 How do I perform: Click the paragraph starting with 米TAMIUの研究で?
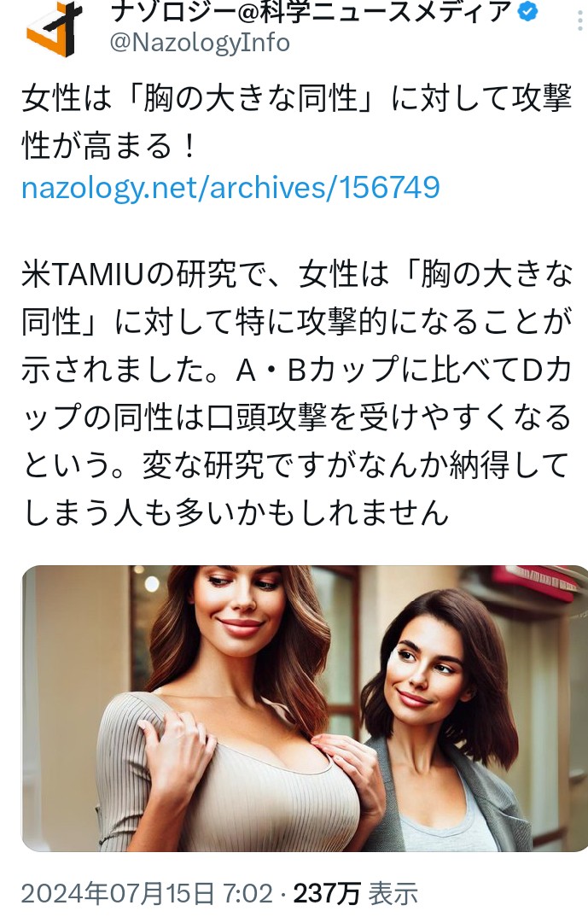point(296,394)
